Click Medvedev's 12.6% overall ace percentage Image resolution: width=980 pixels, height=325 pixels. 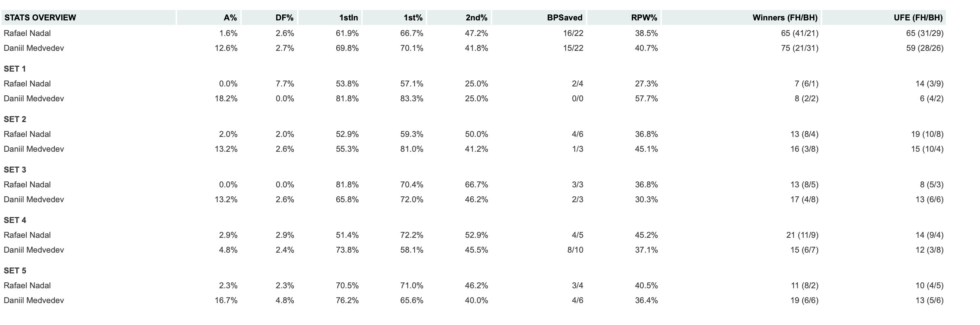[x=226, y=48]
